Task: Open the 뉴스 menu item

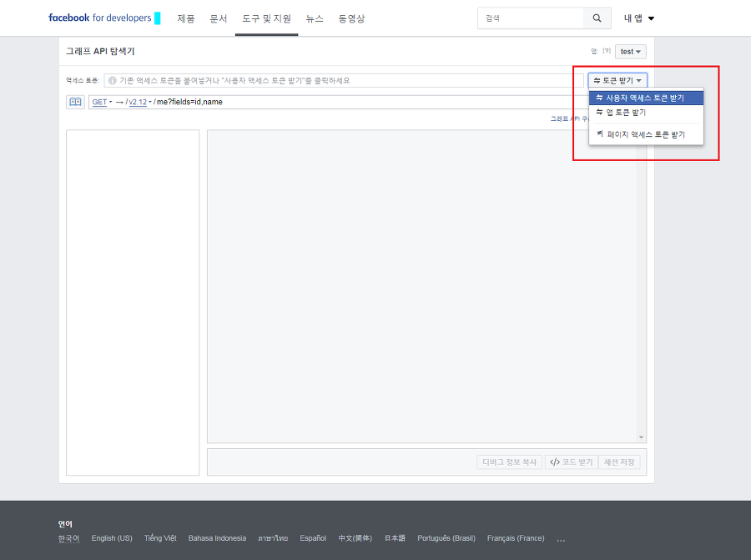Action: (x=315, y=18)
